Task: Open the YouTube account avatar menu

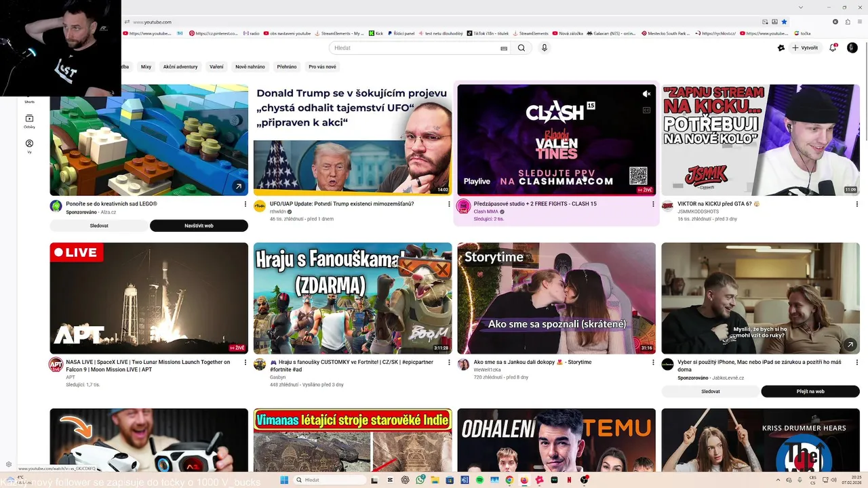Action: tap(852, 48)
